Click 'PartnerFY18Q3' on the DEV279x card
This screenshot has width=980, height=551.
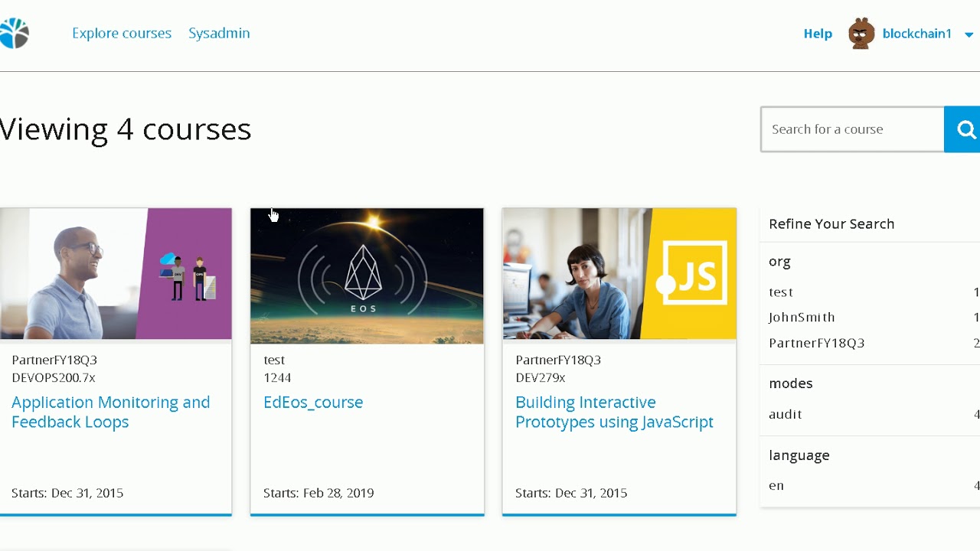coord(558,360)
